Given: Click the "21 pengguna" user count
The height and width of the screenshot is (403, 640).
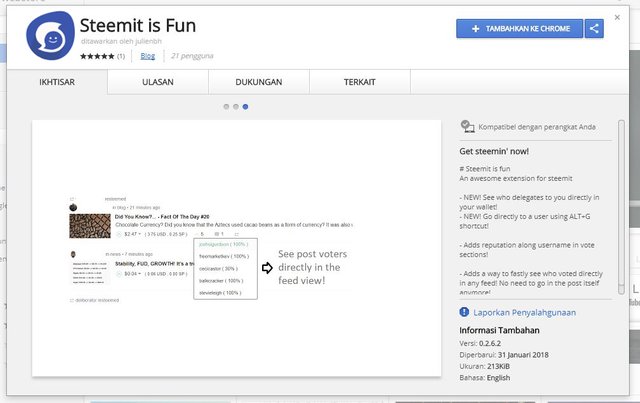Looking at the screenshot, I should (192, 56).
